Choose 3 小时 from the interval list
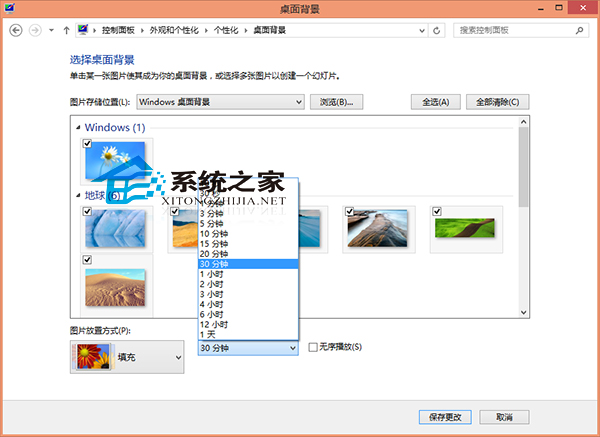Image resolution: width=600 pixels, height=437 pixels. 248,294
